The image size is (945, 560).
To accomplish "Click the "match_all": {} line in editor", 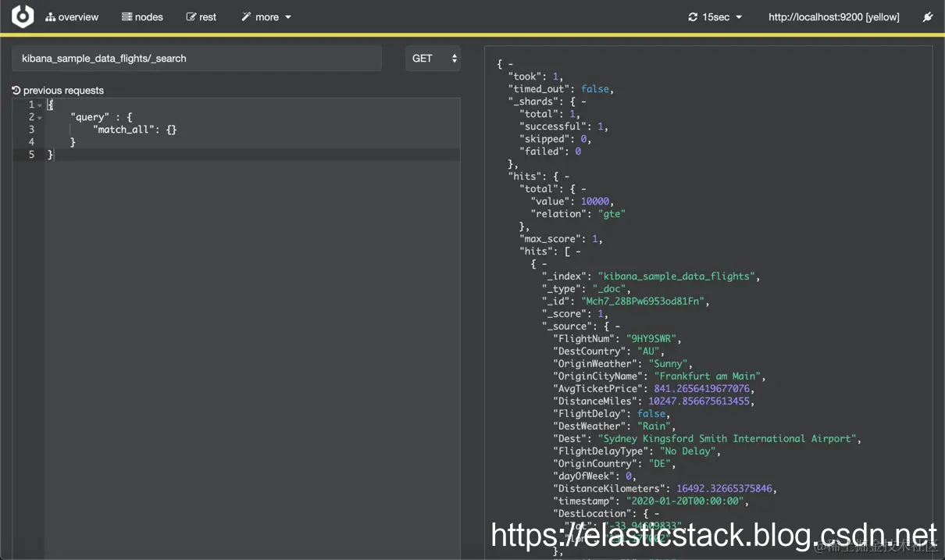I will click(134, 130).
